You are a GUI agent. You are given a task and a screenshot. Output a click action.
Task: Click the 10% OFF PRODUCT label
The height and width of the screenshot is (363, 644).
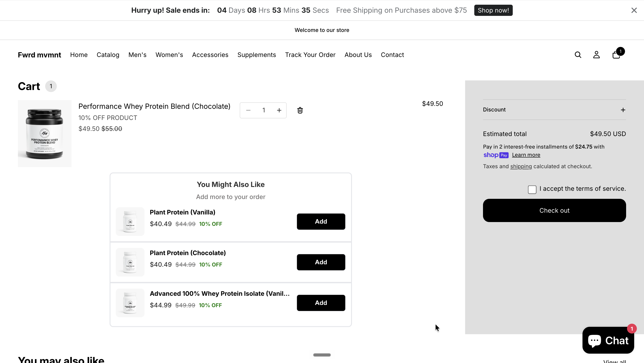[x=108, y=118]
